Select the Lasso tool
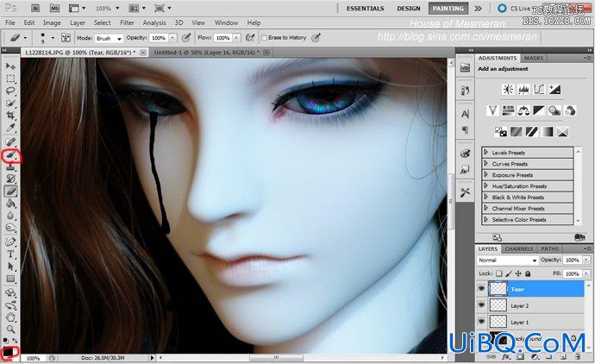 10,91
